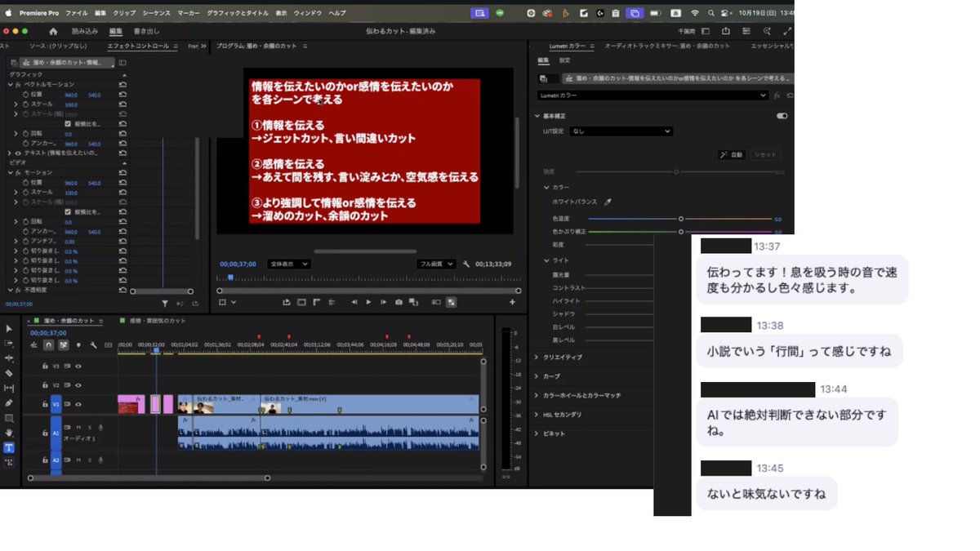Select the Hand tool

click(9, 433)
